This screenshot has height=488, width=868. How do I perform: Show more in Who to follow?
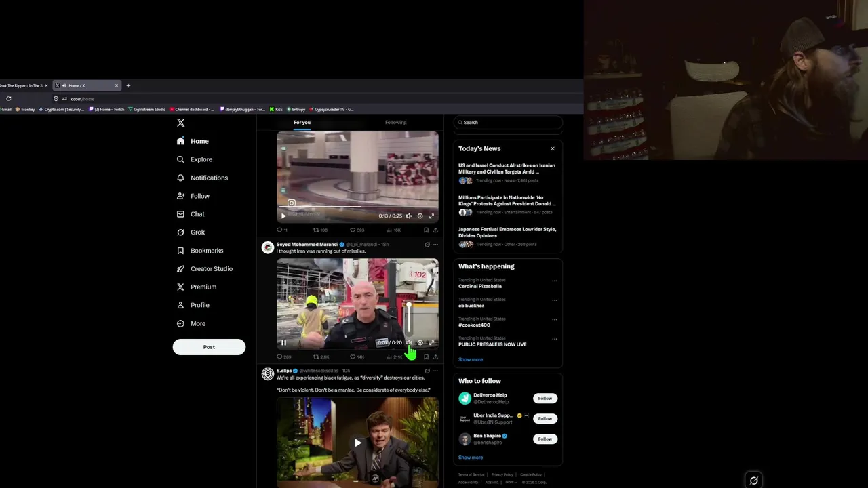pos(471,457)
